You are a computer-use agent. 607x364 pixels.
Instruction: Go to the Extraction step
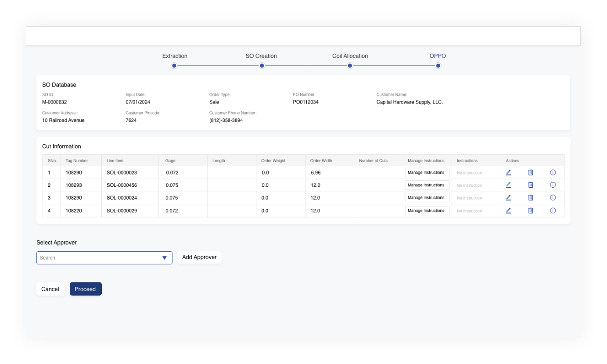tap(174, 65)
